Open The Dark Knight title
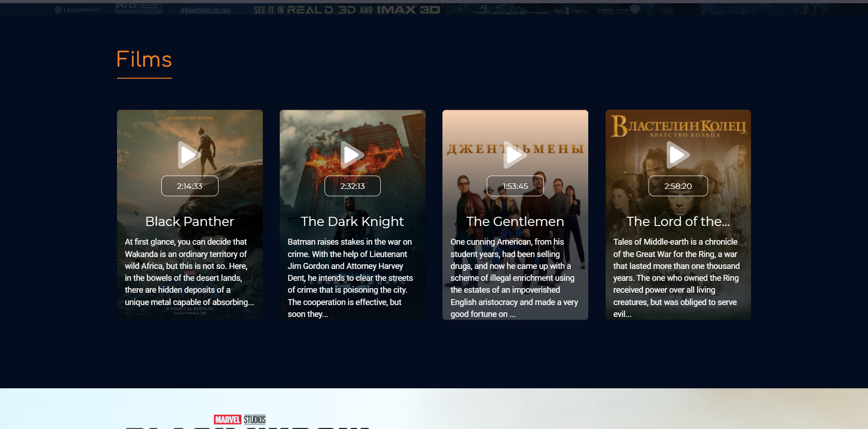The height and width of the screenshot is (429, 868). (352, 221)
